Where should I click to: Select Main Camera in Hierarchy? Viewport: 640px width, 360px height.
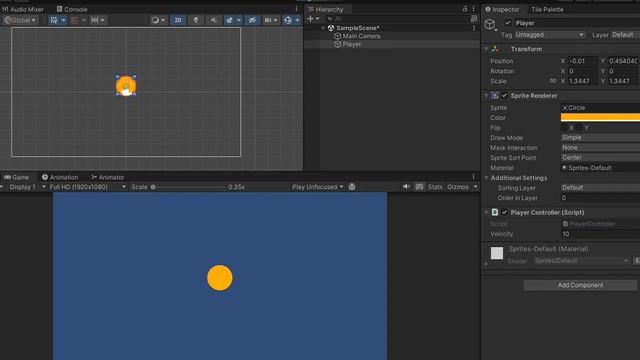pyautogui.click(x=361, y=36)
